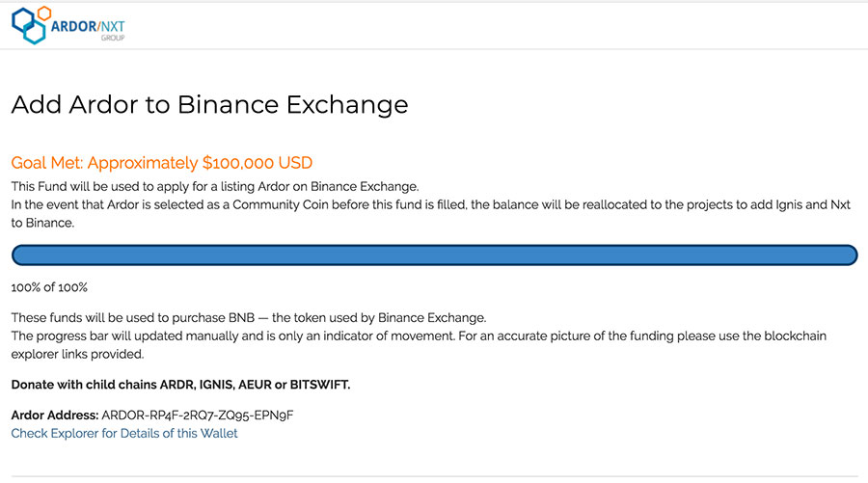Viewport: 868px width, 483px height.
Task: Click the sentence about purchasing BNB
Action: 249,317
